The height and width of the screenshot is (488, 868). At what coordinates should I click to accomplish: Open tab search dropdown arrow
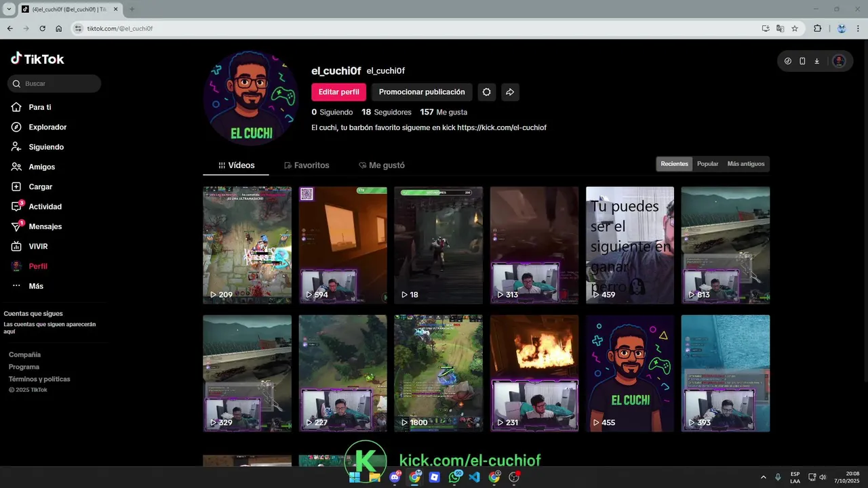(9, 9)
